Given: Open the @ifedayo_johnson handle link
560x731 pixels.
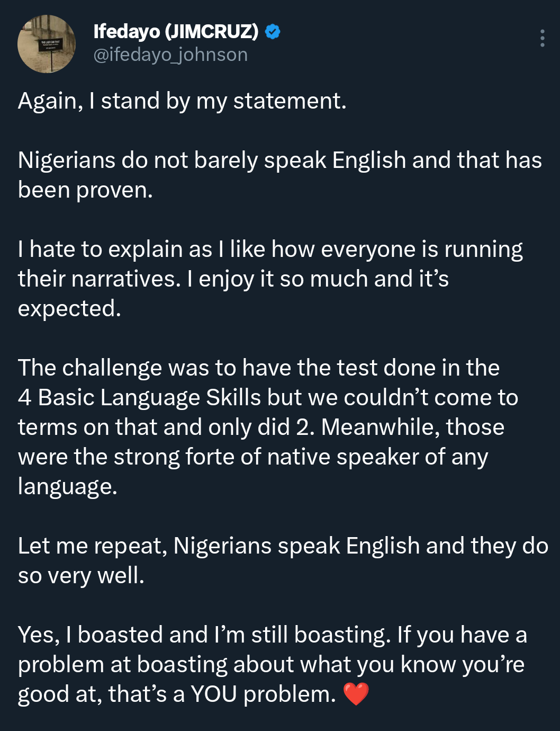Looking at the screenshot, I should [170, 55].
